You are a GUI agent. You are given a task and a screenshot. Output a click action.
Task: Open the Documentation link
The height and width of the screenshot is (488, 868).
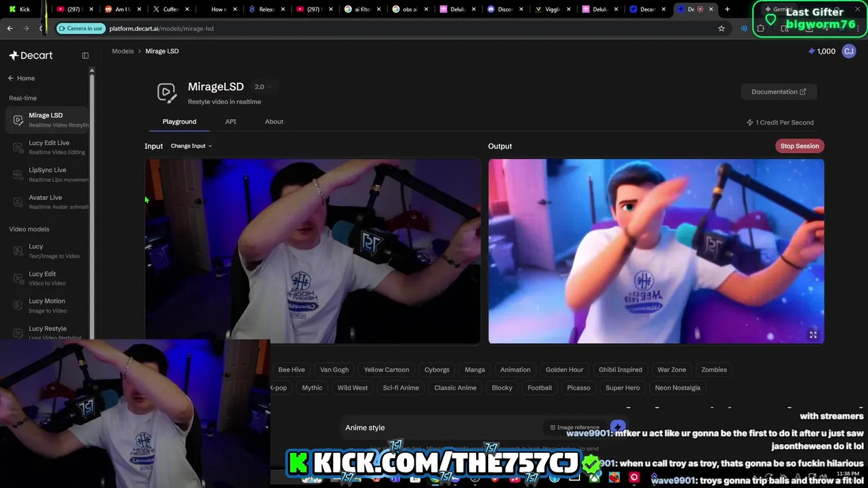pos(778,91)
